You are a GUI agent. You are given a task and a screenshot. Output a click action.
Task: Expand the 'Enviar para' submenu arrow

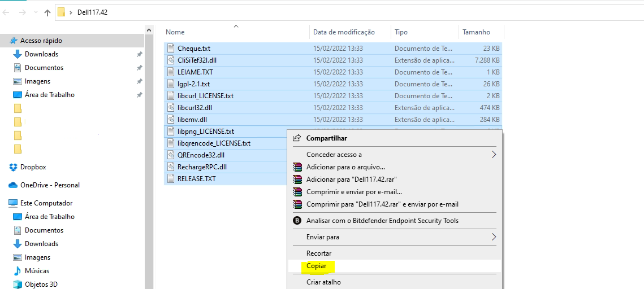(x=494, y=237)
